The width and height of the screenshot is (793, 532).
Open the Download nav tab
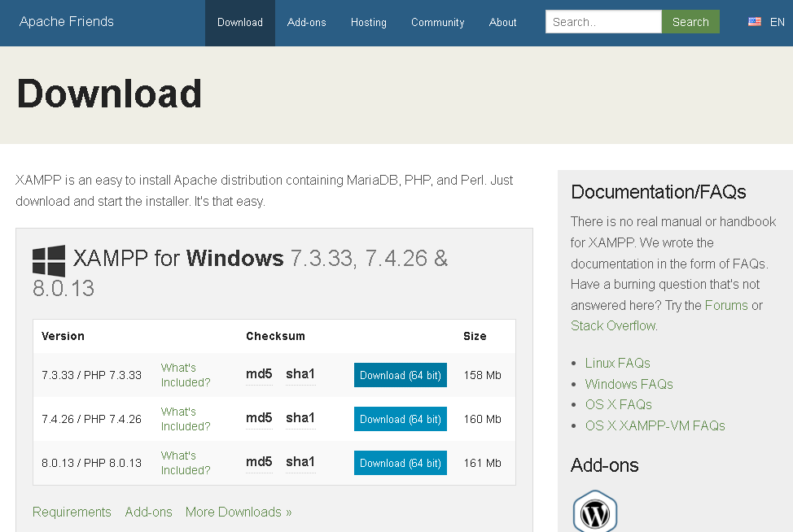[239, 23]
